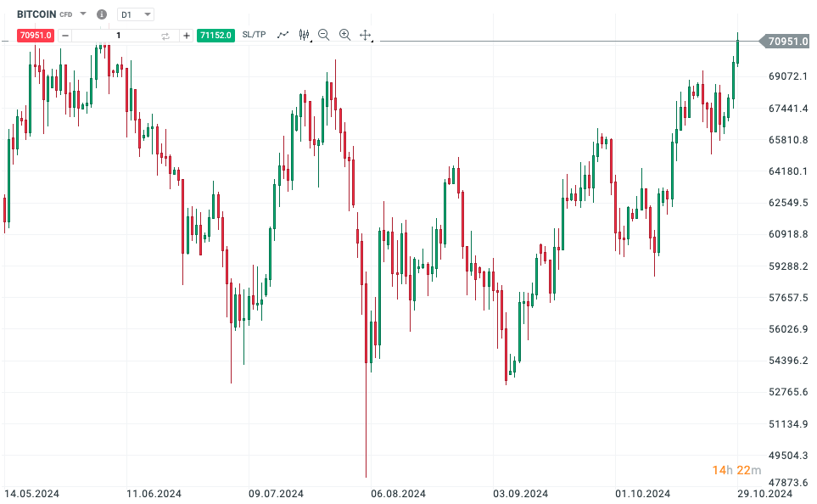Click the 06.08.2024 date on time axis

398,494
